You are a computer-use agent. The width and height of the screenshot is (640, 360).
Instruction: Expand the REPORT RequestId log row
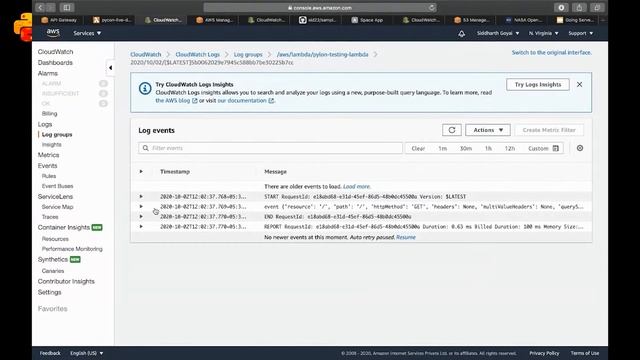pos(141,227)
